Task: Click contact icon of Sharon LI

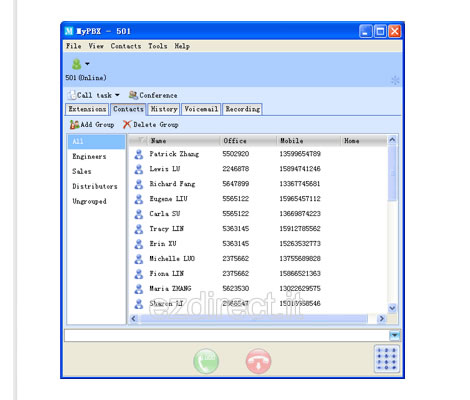Action: tap(139, 304)
